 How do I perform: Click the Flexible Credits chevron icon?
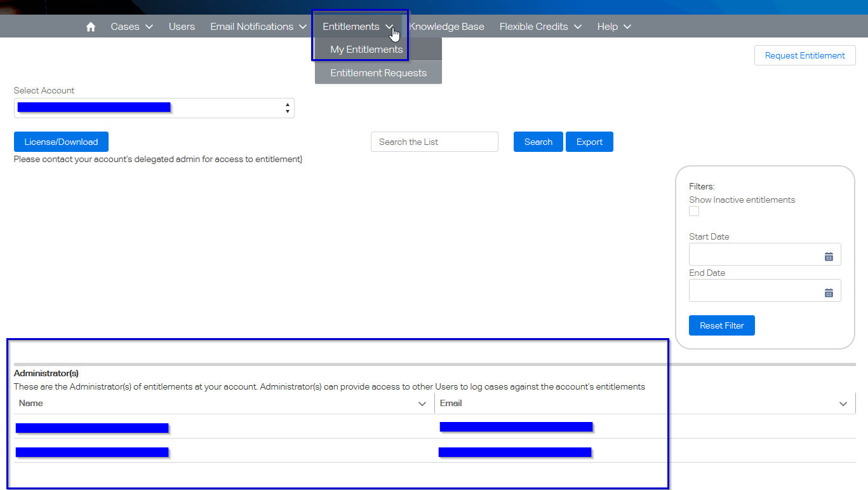(x=578, y=26)
